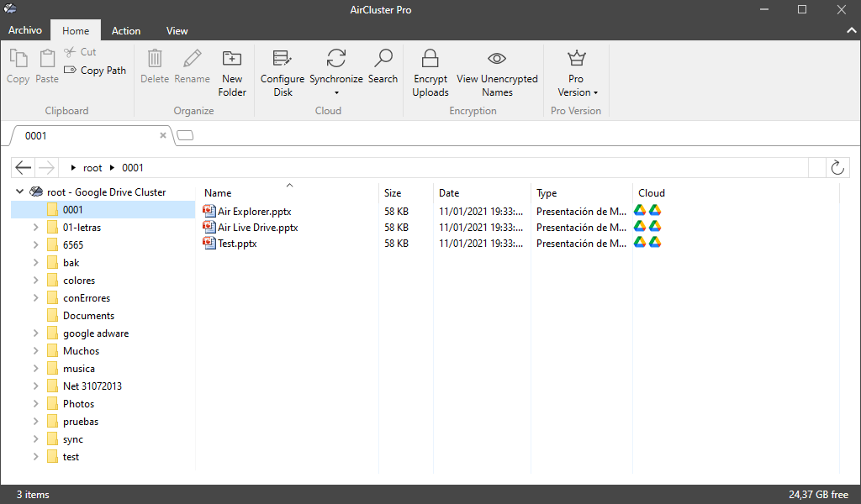Click the 24,37 GB free status text
Screen dimensions: 861x504
[x=818, y=495]
